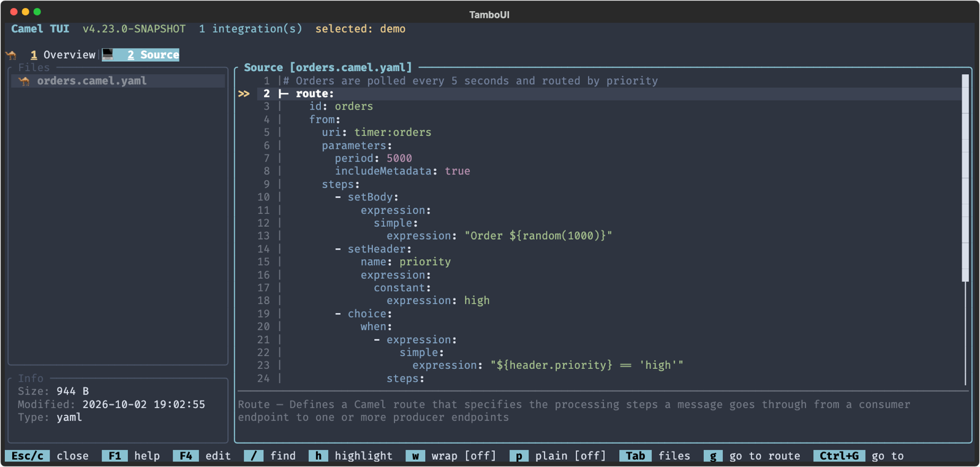Click 'id: orders' on line 3
This screenshot has width=980, height=467.
(341, 107)
